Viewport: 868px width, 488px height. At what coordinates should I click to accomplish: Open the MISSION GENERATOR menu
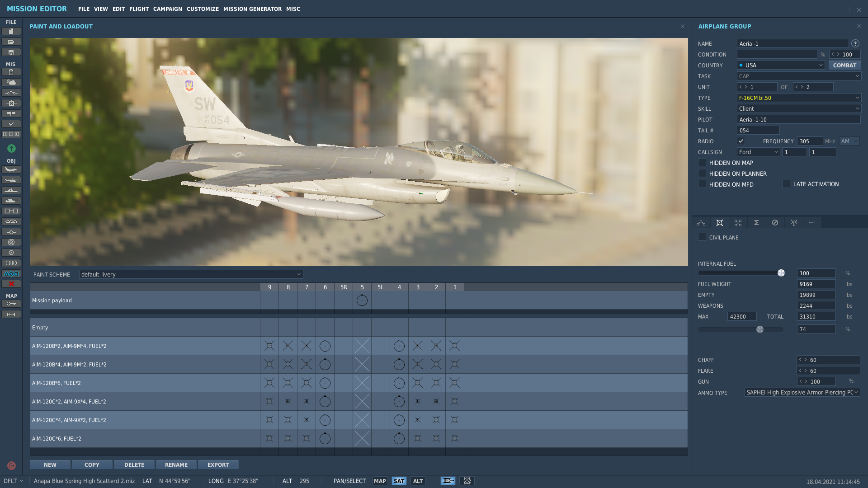252,9
